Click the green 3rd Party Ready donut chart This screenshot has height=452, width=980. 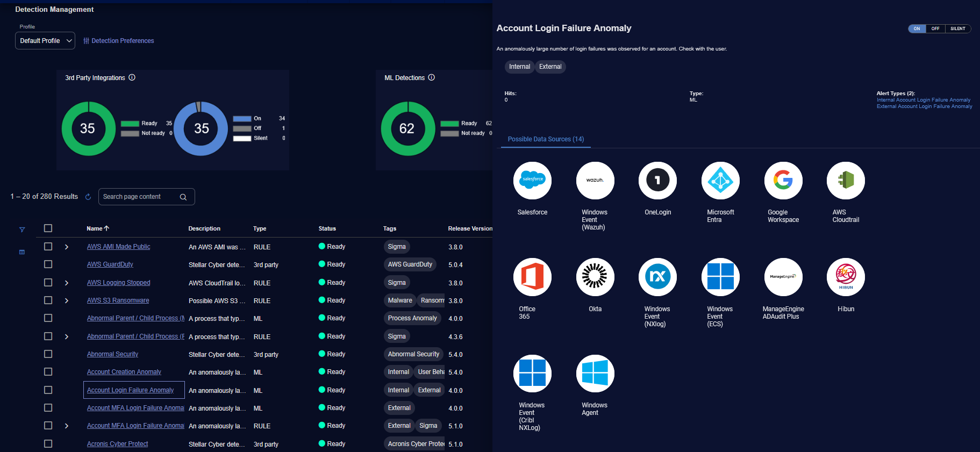coord(88,128)
